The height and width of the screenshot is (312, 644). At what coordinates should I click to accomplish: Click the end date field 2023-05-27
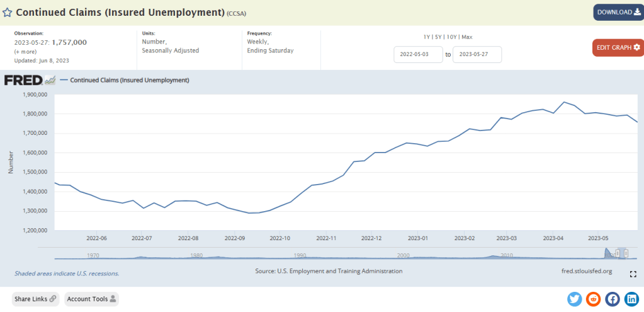[x=477, y=55]
